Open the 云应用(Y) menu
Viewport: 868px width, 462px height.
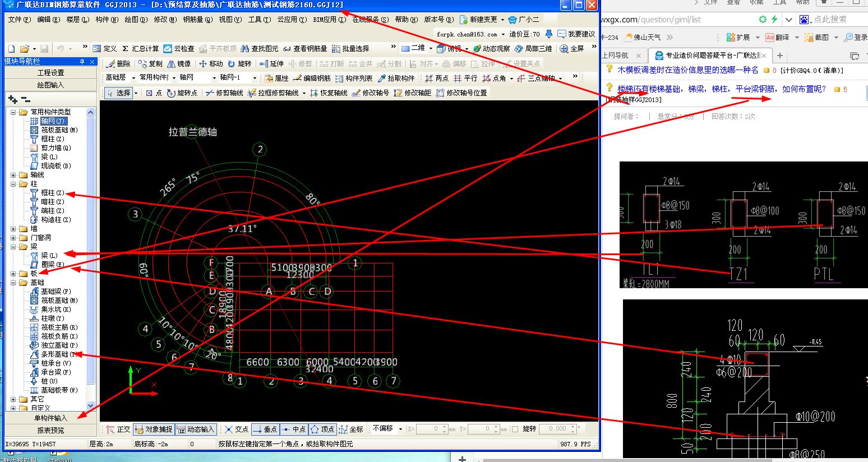tap(292, 20)
